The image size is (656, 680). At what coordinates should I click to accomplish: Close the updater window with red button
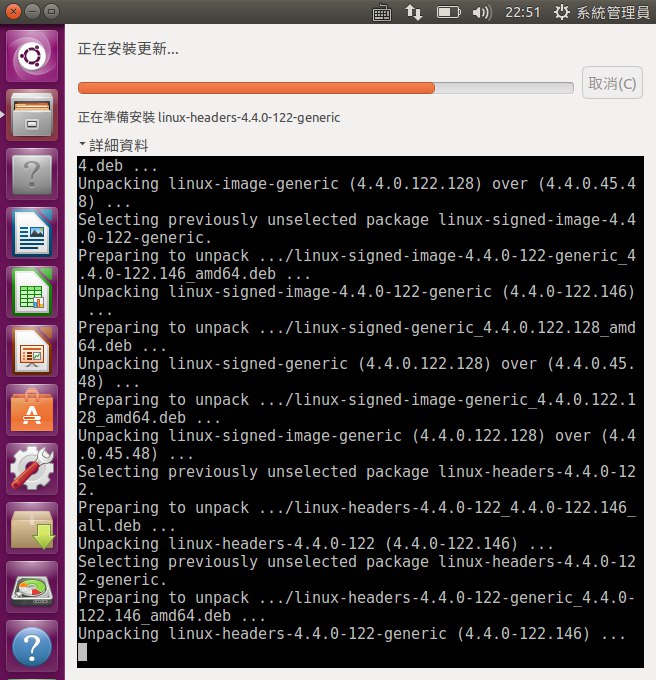13,11
